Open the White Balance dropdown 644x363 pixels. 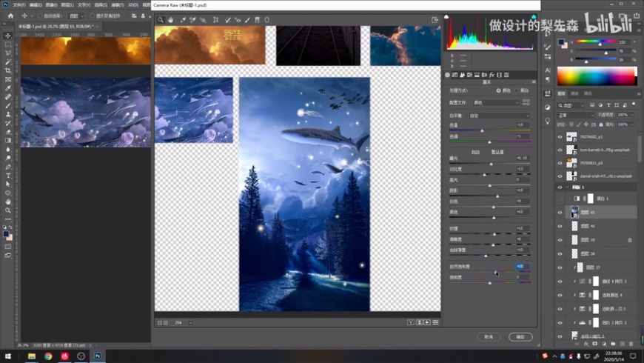[x=500, y=116]
